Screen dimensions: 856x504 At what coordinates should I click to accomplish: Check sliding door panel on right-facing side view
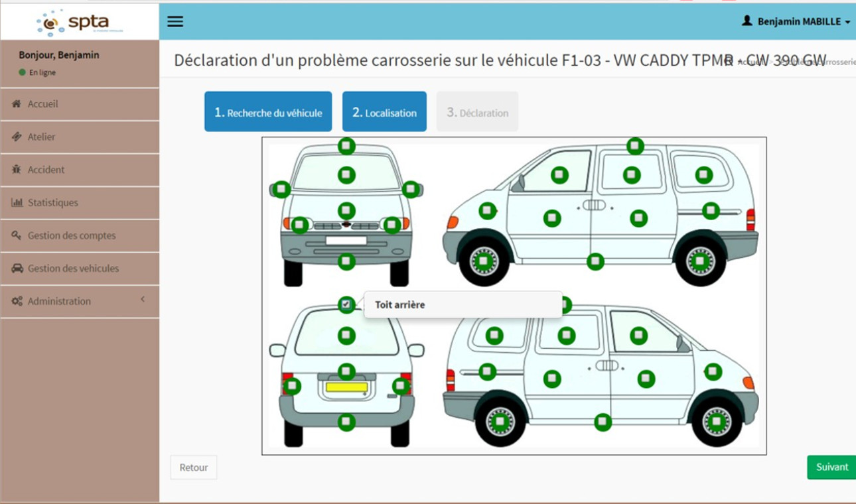click(552, 379)
